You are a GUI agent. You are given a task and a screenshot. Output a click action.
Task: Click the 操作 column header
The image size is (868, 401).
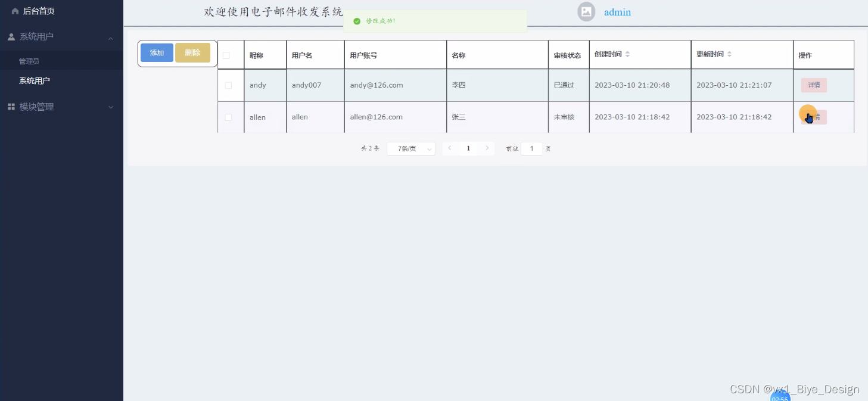(x=805, y=55)
